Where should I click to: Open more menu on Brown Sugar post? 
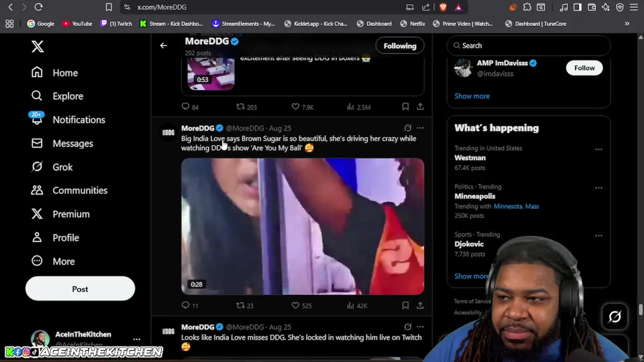[420, 128]
